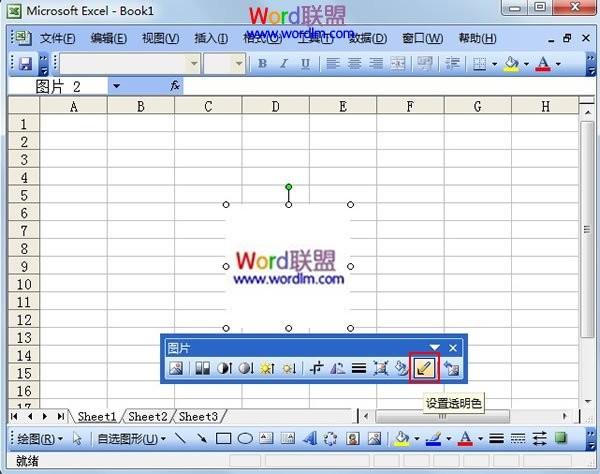
Task: Open the 插入(I) Insert menu
Action: (x=211, y=38)
